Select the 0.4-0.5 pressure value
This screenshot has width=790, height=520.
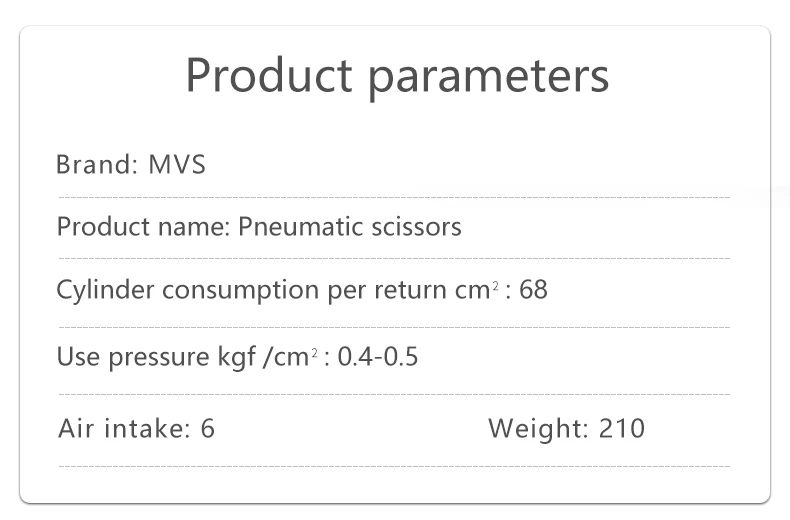(378, 357)
